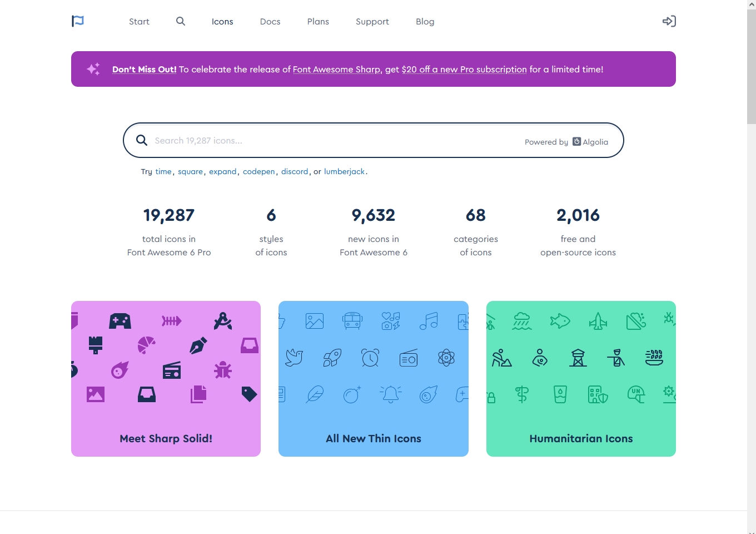
Task: Select the pen nib icon
Action: pos(198,345)
